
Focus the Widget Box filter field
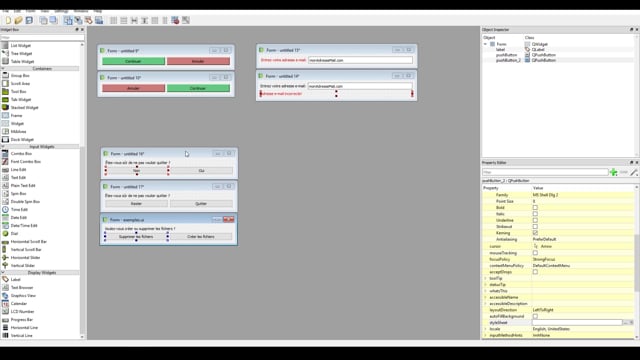point(42,38)
